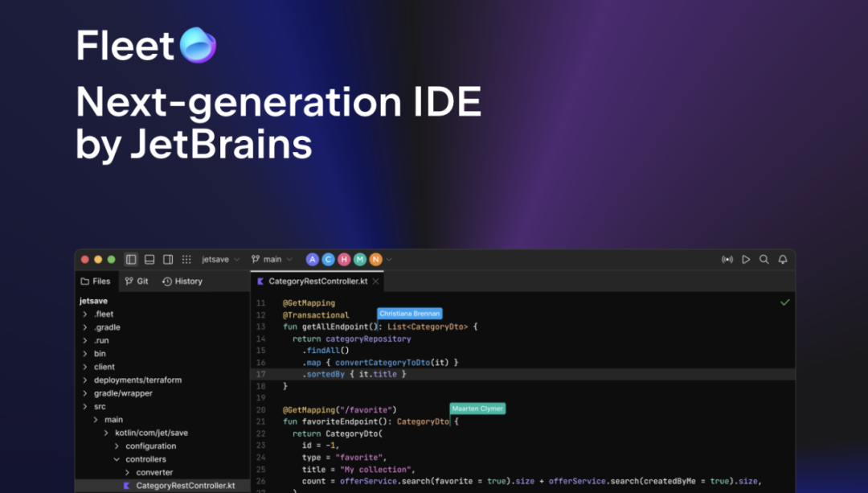Click getAllEndpoint function name
This screenshot has width=868, height=493.
[335, 327]
